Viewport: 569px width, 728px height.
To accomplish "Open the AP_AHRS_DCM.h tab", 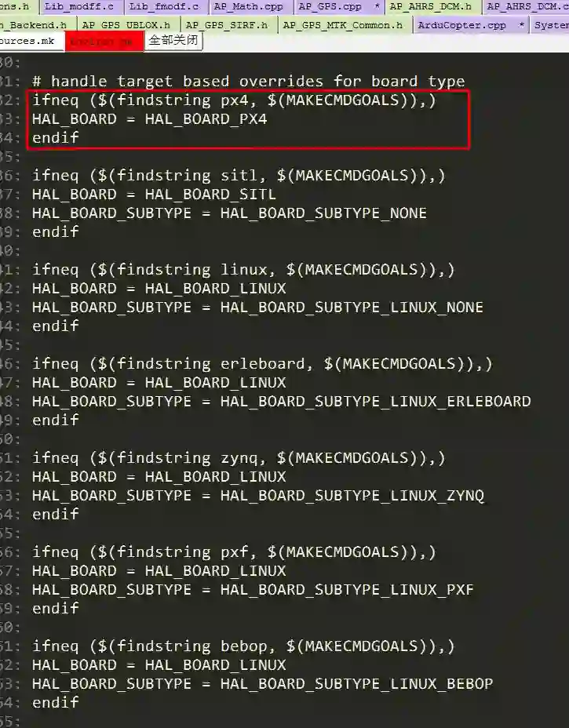I will point(431,6).
